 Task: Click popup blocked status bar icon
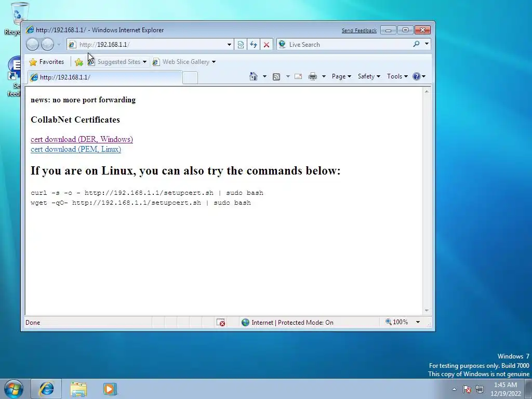(x=221, y=322)
